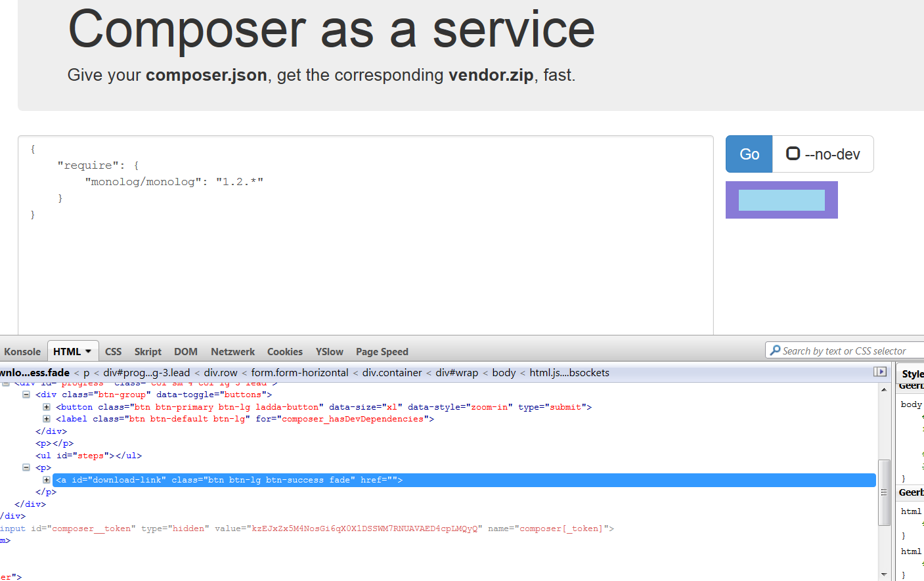Click the body rule in Style panel
924x581 pixels.
coord(912,404)
